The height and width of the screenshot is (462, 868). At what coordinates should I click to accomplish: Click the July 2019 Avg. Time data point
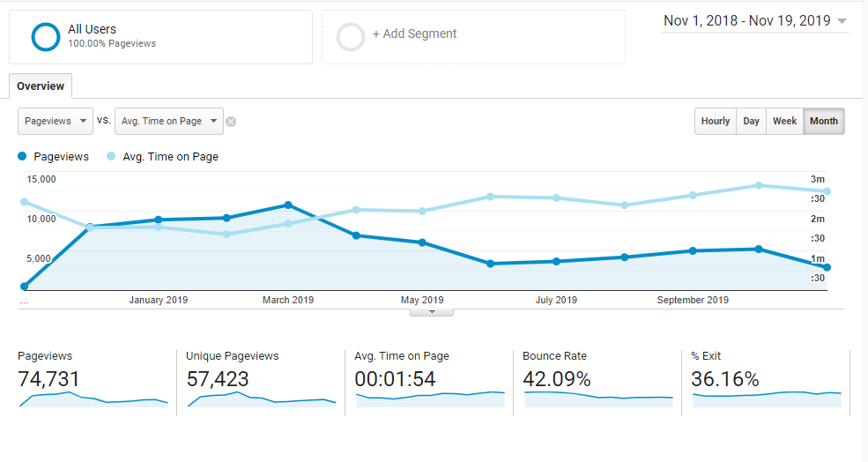[556, 197]
